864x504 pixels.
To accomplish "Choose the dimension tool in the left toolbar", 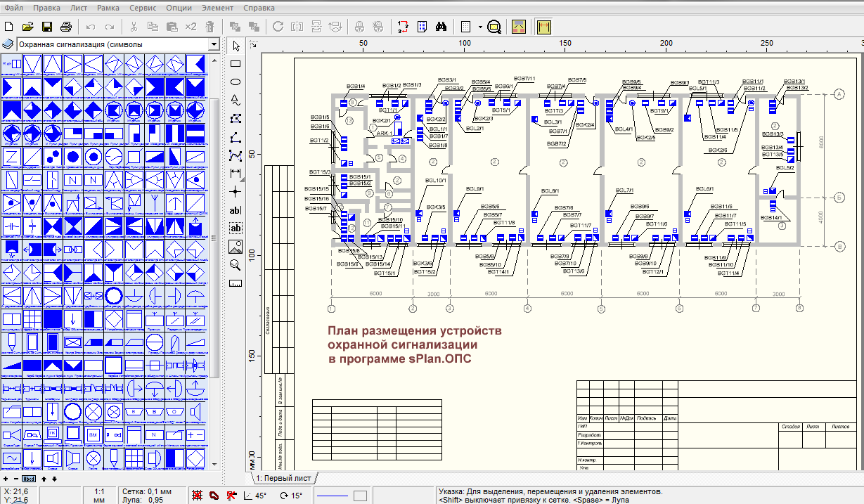I will pyautogui.click(x=236, y=174).
